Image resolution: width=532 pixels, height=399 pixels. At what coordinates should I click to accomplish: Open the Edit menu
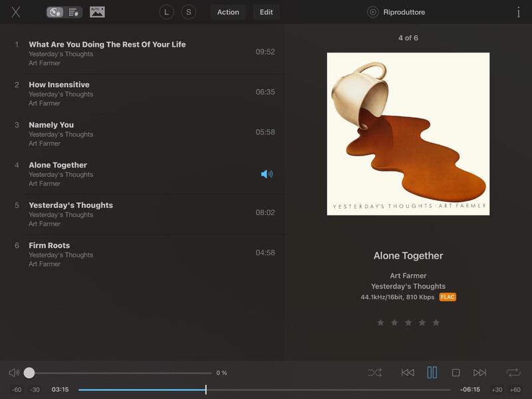(x=266, y=12)
